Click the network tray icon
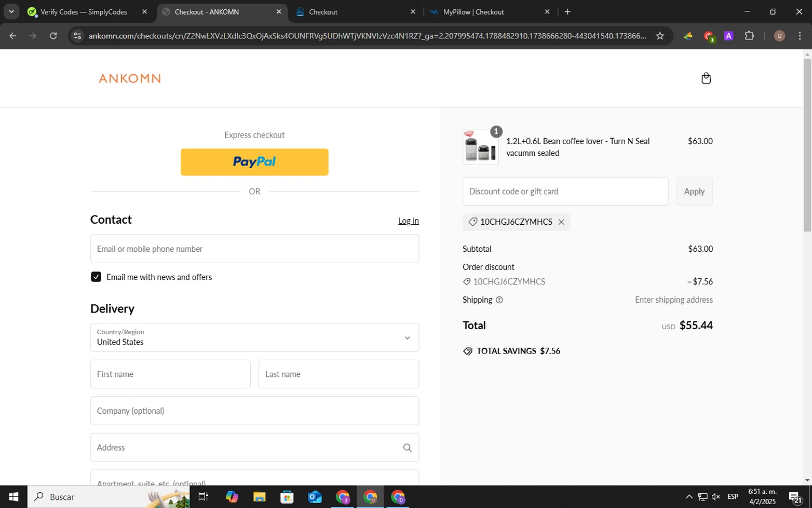This screenshot has height=508, width=812. (x=702, y=497)
